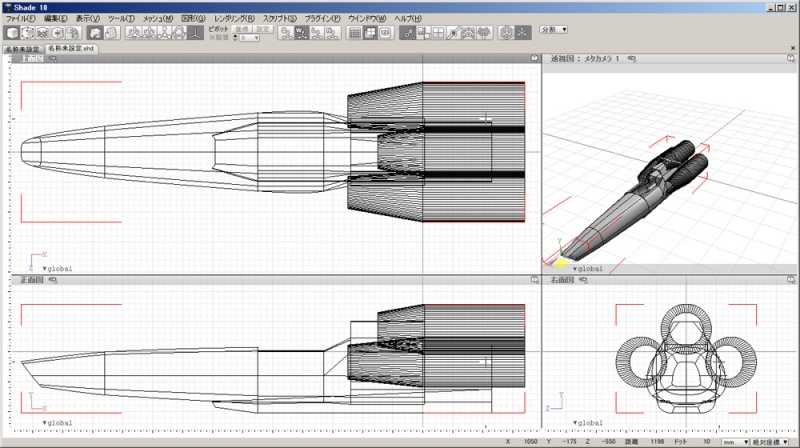Click the align objects toolbar icon
The height and width of the screenshot is (448, 800).
coord(423,33)
